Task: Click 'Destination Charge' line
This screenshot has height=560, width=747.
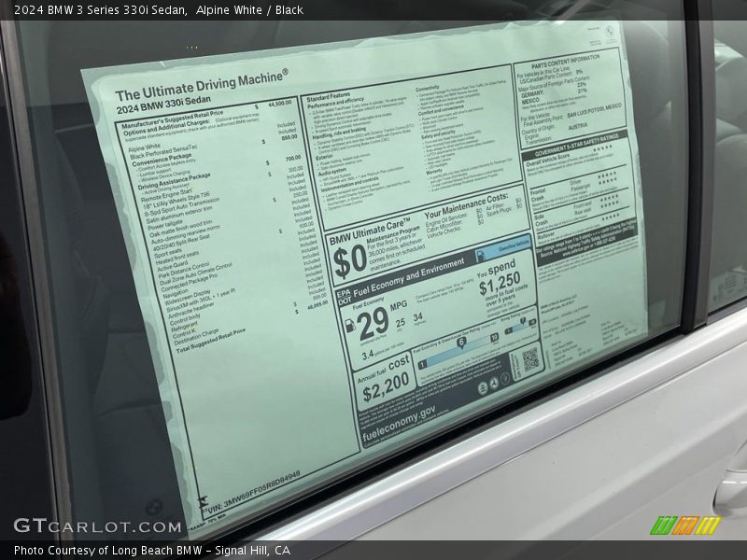Action: (197, 338)
